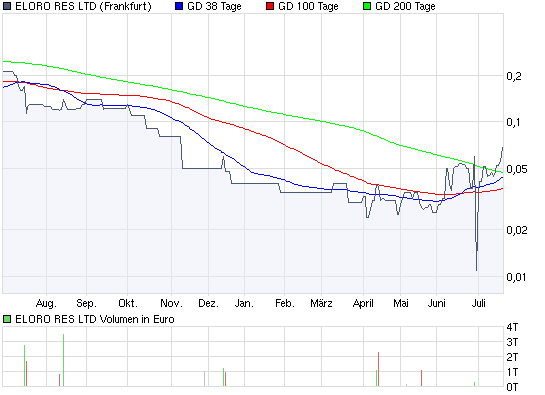The height and width of the screenshot is (395, 545).
Task: Click the 'Mai' month axis label
Action: coord(401,304)
